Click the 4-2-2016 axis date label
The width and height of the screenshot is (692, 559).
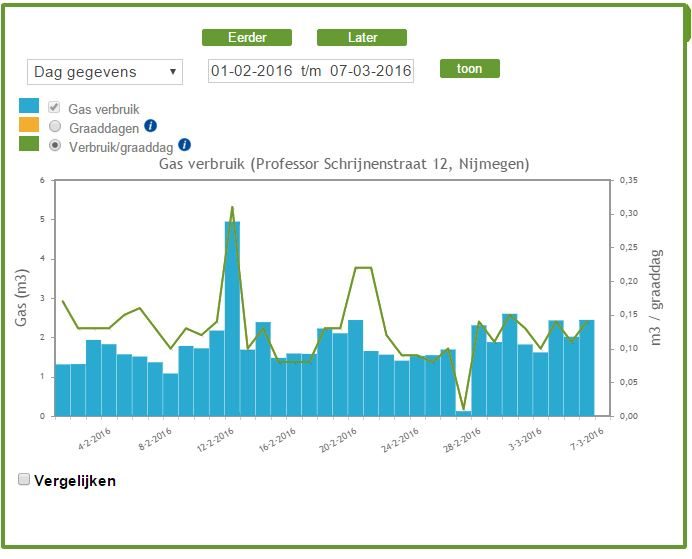click(x=94, y=439)
